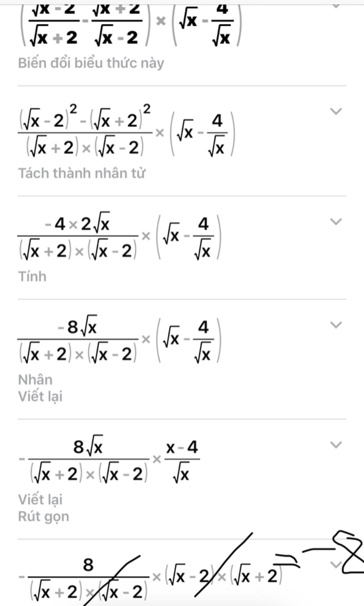Image resolution: width=364 pixels, height=606 pixels.
Task: Select the (√x - 4/√x) factor in the 'Tính' step
Action: pos(188,236)
